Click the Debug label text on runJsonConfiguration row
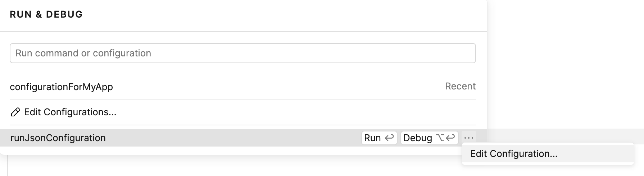The height and width of the screenshot is (176, 644). coord(417,138)
